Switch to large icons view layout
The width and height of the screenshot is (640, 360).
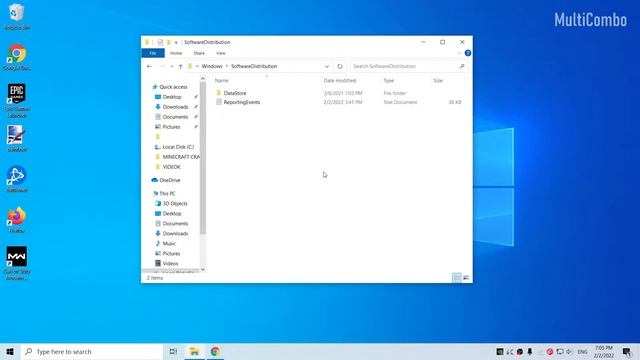coord(466,278)
